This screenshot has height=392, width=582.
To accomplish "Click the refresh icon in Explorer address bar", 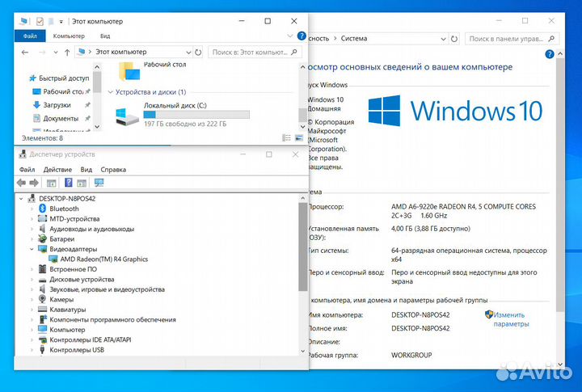I will (x=198, y=53).
